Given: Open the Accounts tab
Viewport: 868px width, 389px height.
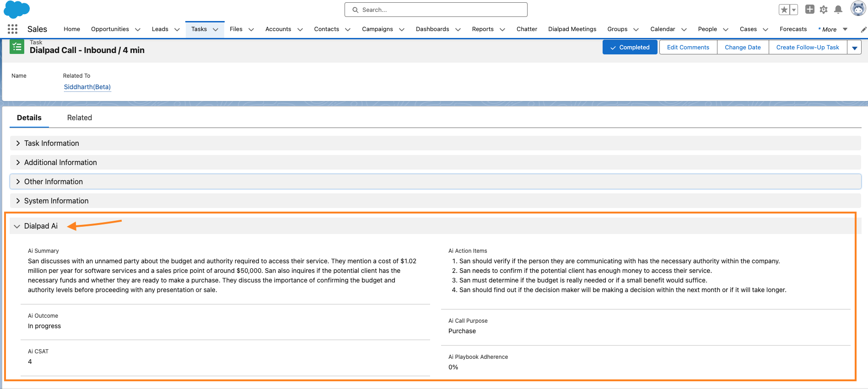Looking at the screenshot, I should pyautogui.click(x=278, y=29).
